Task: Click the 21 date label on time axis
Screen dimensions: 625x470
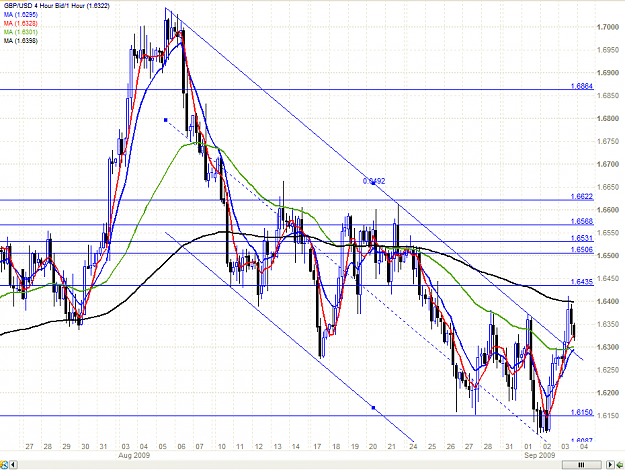Action: click(391, 446)
